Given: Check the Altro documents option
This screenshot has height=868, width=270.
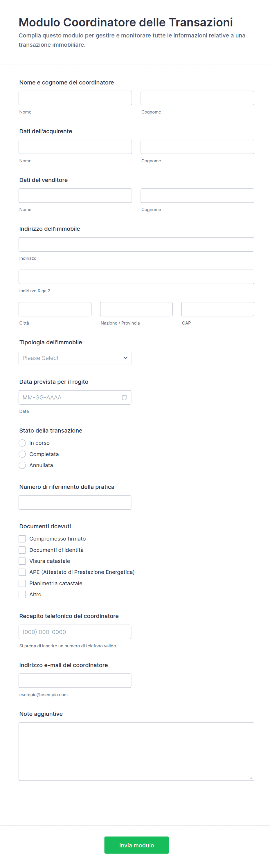Looking at the screenshot, I should coord(22,595).
